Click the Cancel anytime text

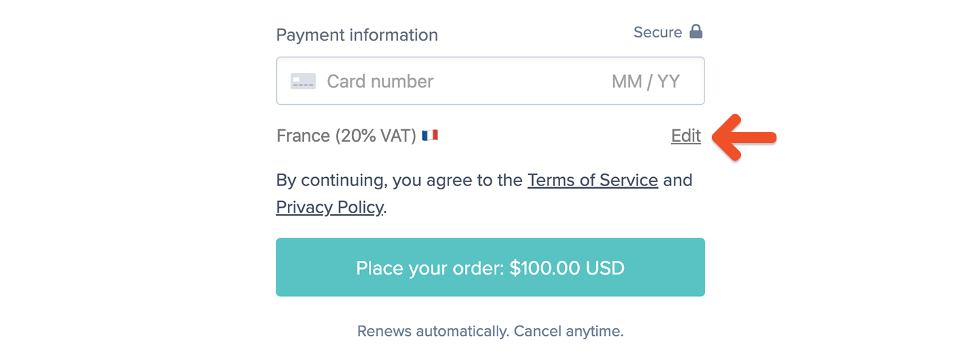coord(569,332)
